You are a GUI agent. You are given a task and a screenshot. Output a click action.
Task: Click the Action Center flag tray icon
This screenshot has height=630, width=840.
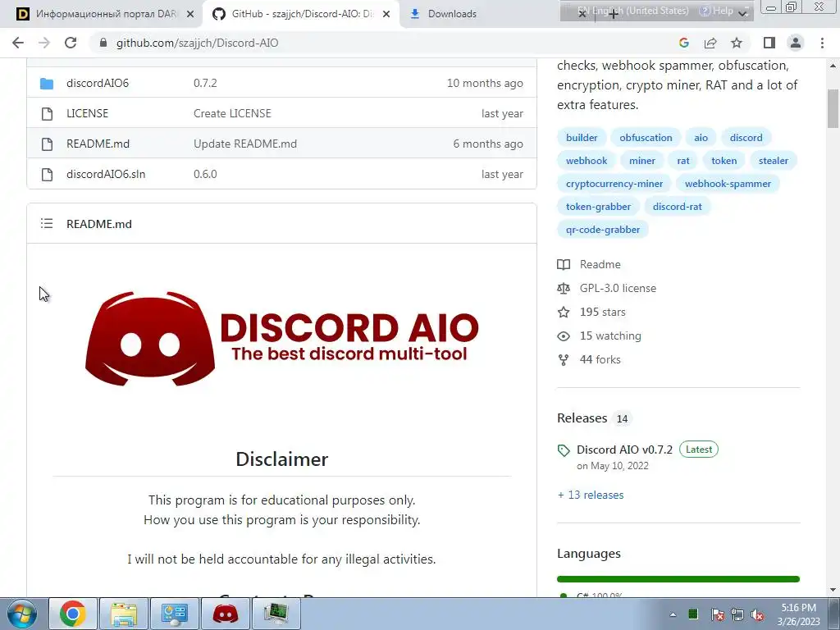pos(717,614)
